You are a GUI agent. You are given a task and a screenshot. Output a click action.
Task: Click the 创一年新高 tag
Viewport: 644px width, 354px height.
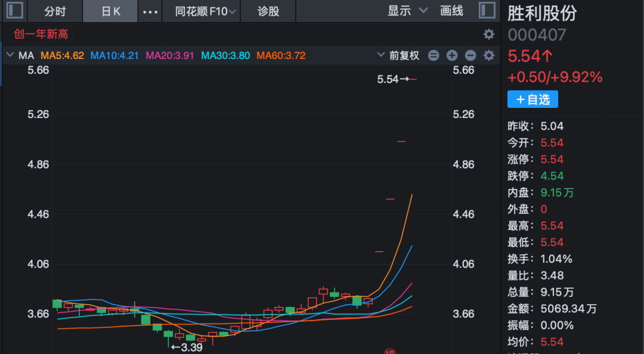[x=41, y=34]
